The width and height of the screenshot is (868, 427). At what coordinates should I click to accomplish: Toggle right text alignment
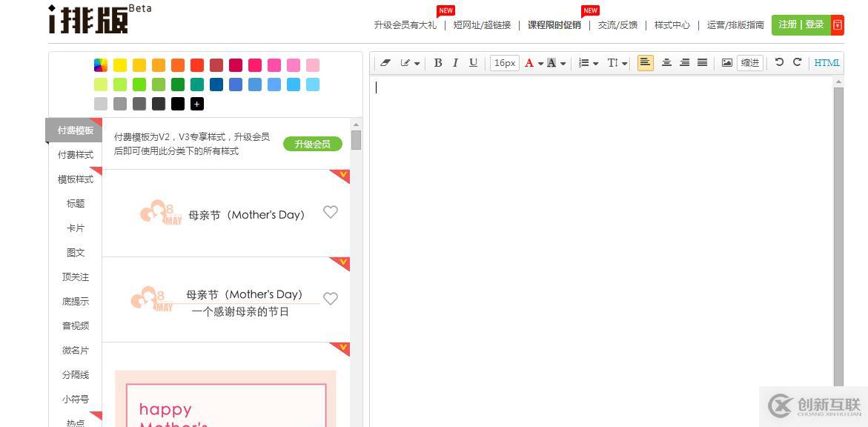pyautogui.click(x=685, y=62)
